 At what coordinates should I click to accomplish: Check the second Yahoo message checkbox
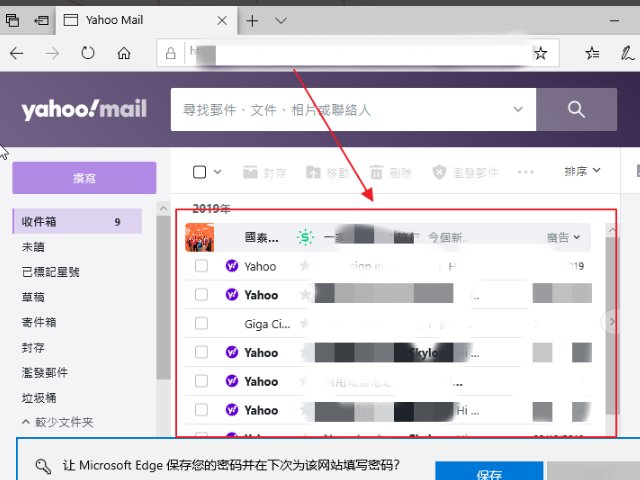click(201, 294)
